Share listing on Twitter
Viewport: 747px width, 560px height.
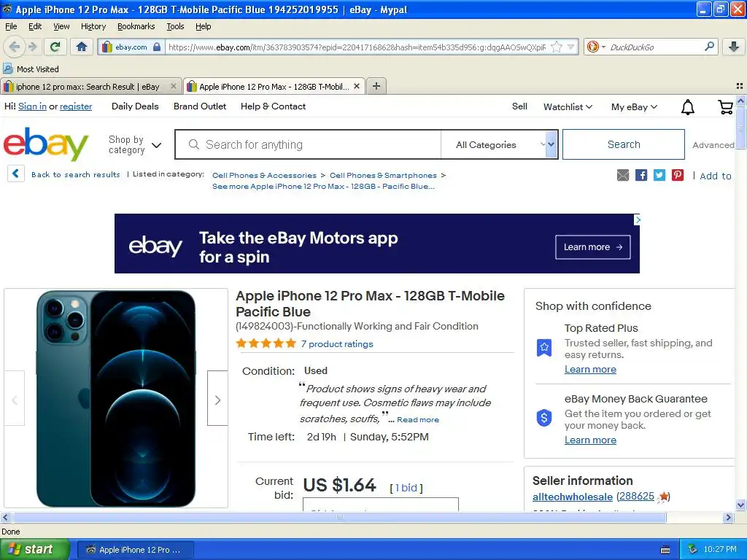click(x=659, y=175)
